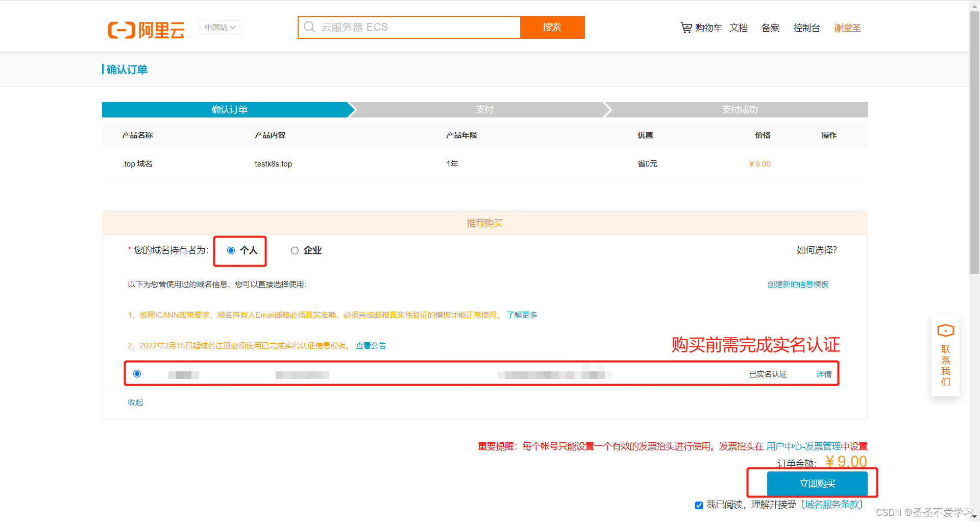
Task: Click the 支付 step tab
Action: pos(484,110)
